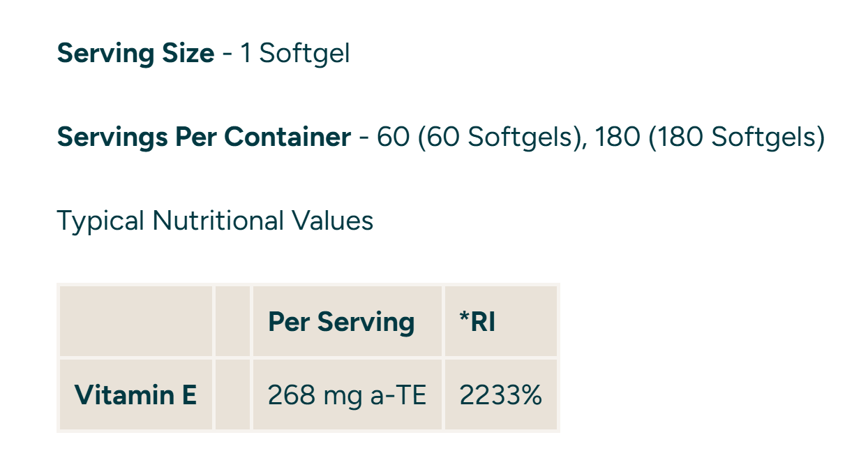This screenshot has height=472, width=868.
Task: Click the narrow empty header cell
Action: click(232, 321)
